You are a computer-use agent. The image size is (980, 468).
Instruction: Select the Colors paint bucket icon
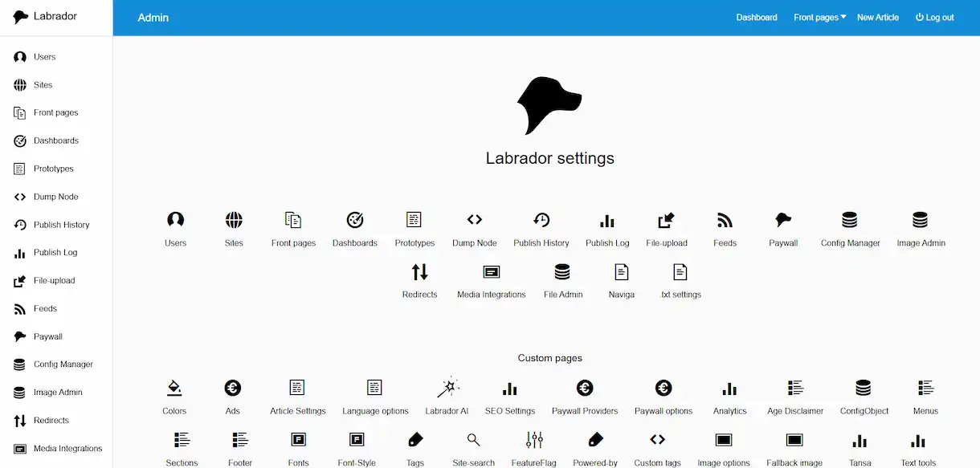tap(174, 389)
